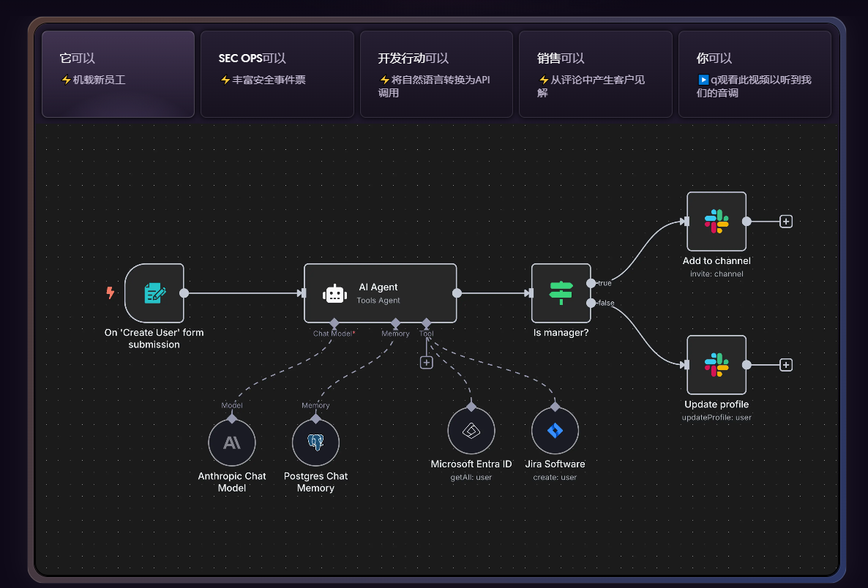Click the Jira Software tool node

point(555,431)
